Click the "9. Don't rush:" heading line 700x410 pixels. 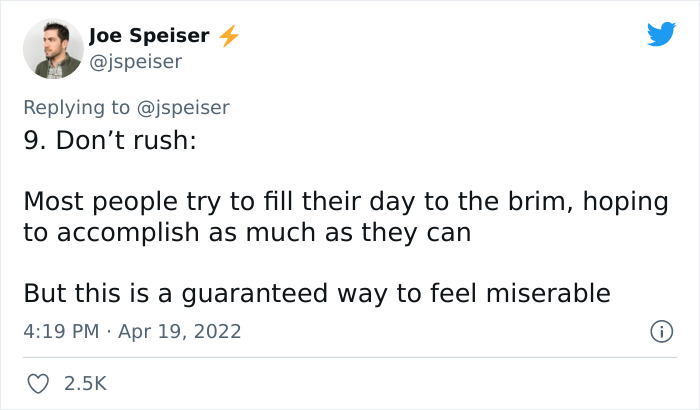point(109,140)
